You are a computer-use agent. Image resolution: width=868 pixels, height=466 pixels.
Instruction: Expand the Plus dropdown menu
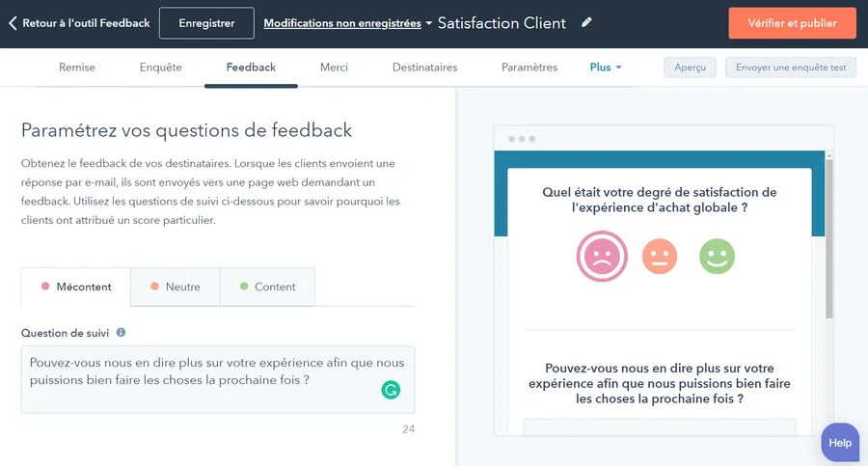click(606, 68)
